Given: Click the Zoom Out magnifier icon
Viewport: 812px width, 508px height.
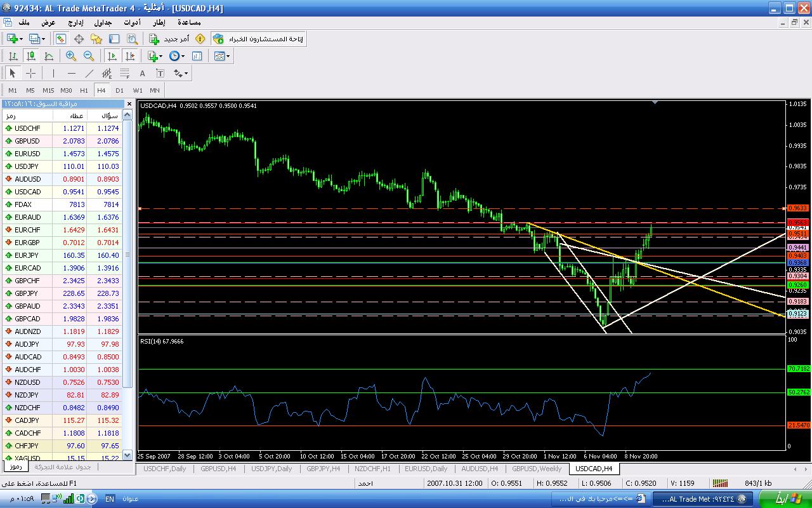Looking at the screenshot, I should (89, 56).
